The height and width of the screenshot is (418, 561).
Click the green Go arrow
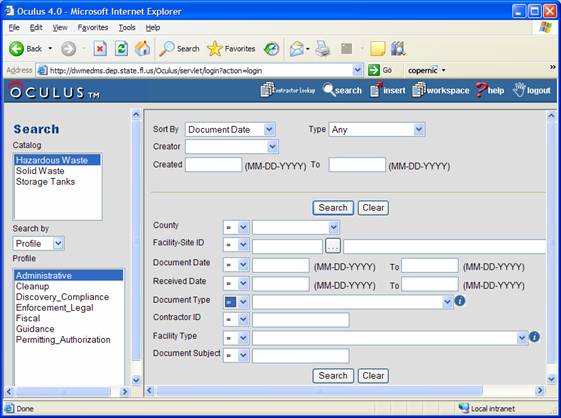click(374, 70)
